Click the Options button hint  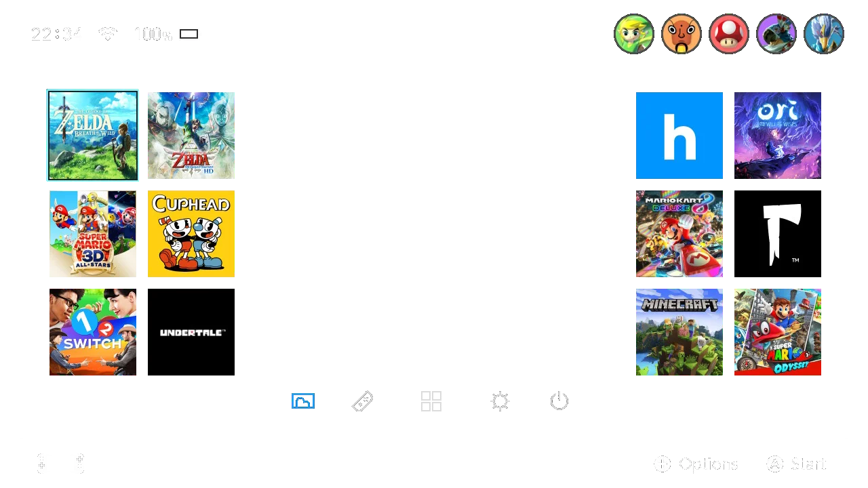coord(696,464)
